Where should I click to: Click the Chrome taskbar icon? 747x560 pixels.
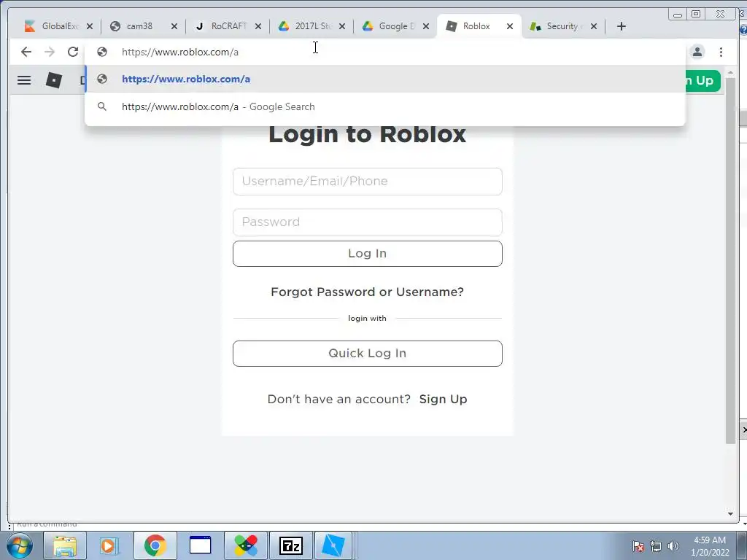(x=155, y=545)
